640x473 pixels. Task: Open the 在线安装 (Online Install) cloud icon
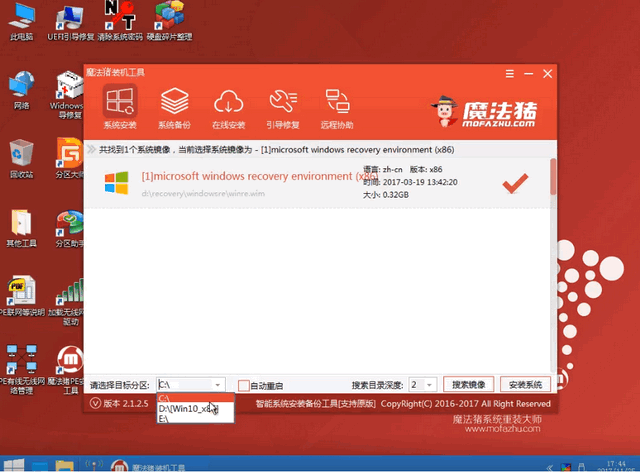pos(229,107)
